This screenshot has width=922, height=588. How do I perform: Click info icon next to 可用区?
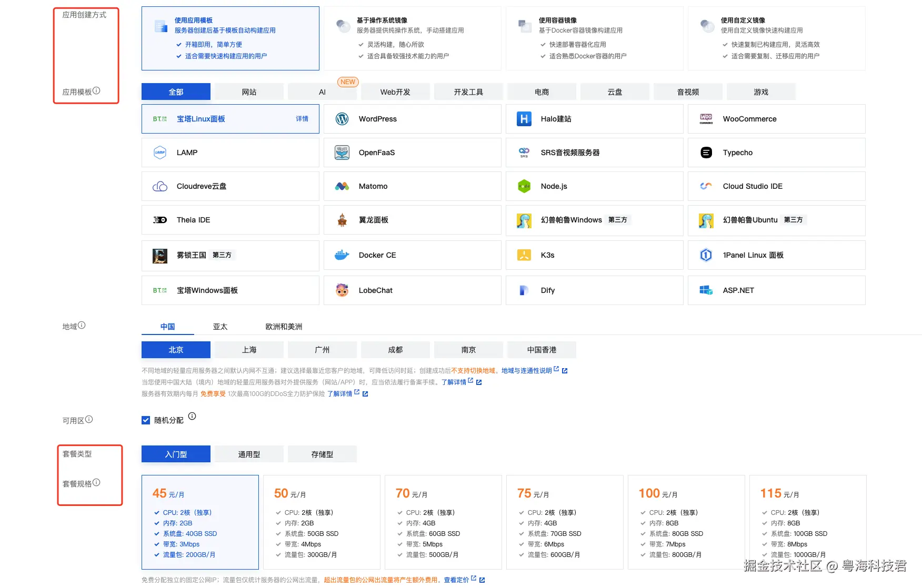pos(89,419)
